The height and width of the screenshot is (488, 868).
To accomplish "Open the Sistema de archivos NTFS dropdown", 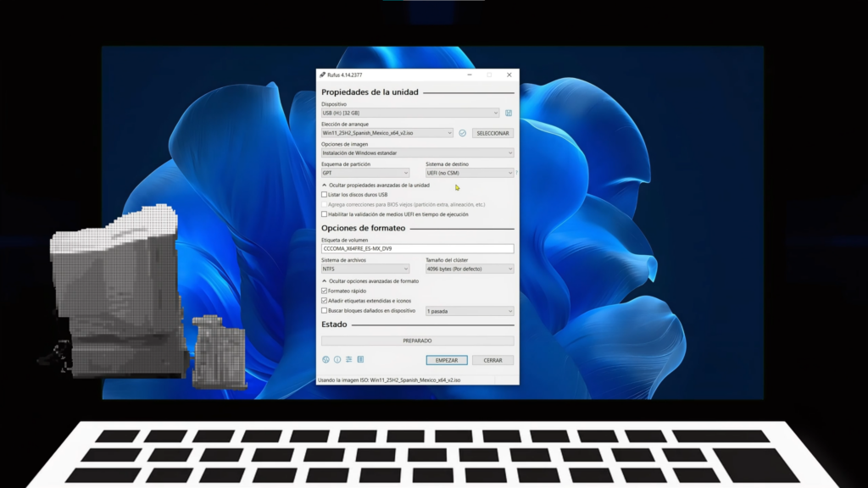I will [365, 269].
